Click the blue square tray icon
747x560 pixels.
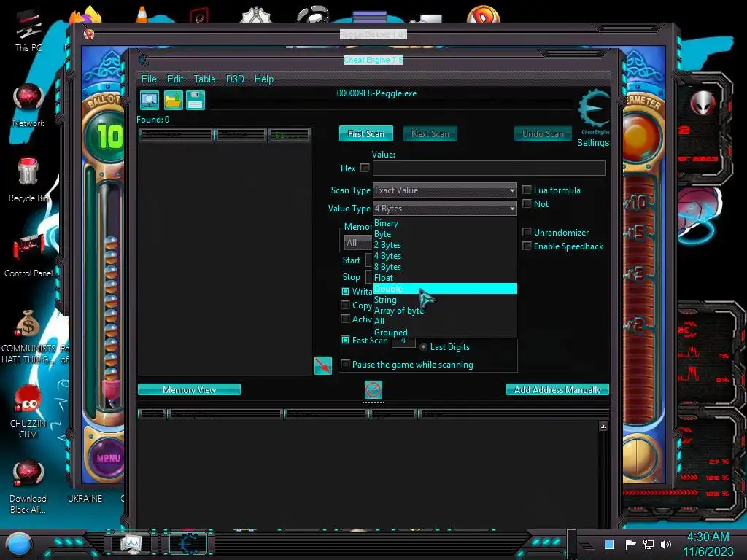point(609,544)
